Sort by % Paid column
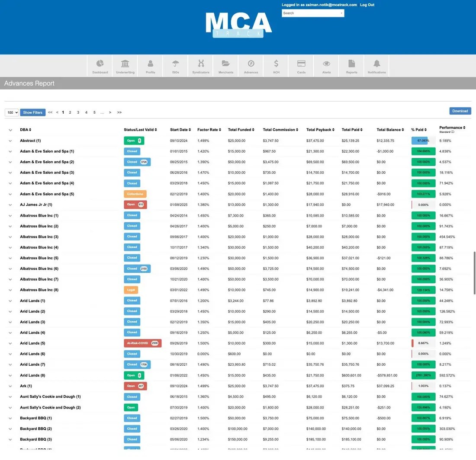476x460 pixels. (419, 130)
